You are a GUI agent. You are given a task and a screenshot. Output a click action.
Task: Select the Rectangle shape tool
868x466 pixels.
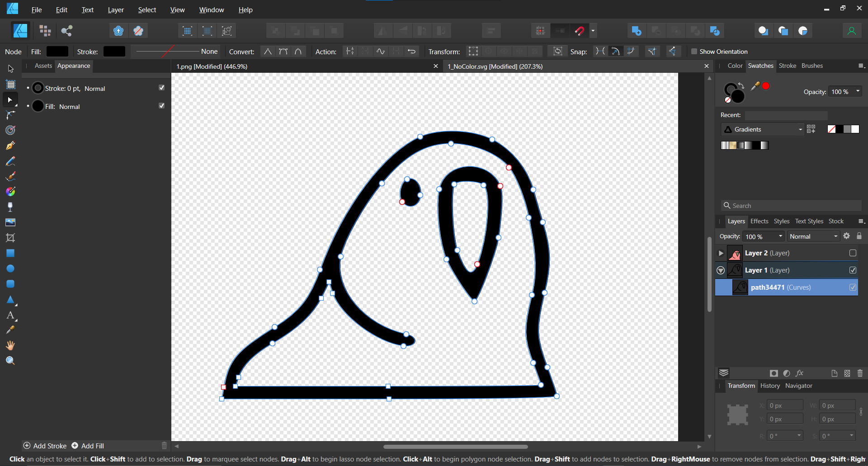(10, 253)
